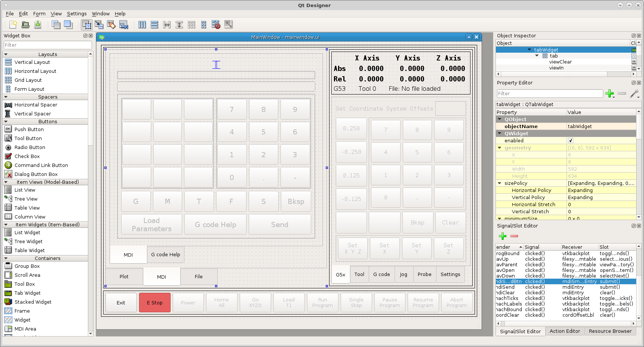The width and height of the screenshot is (644, 347).
Task: Add new connection in Signal/Slot Editor
Action: coord(503,236)
